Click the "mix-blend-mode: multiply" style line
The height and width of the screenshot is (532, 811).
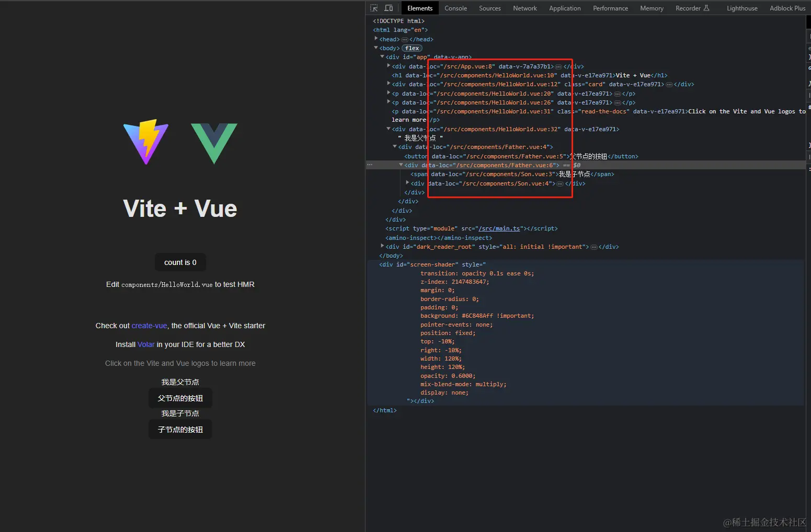pyautogui.click(x=463, y=384)
